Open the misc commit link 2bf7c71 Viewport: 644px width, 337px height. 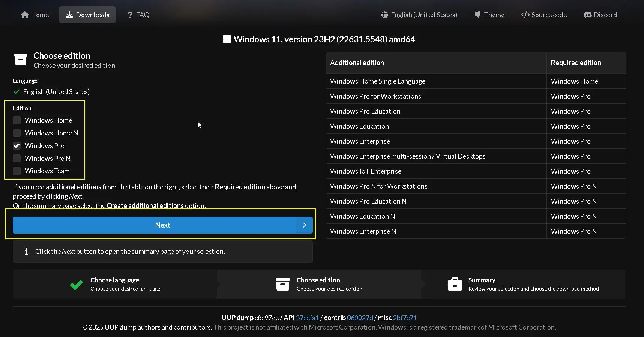405,318
